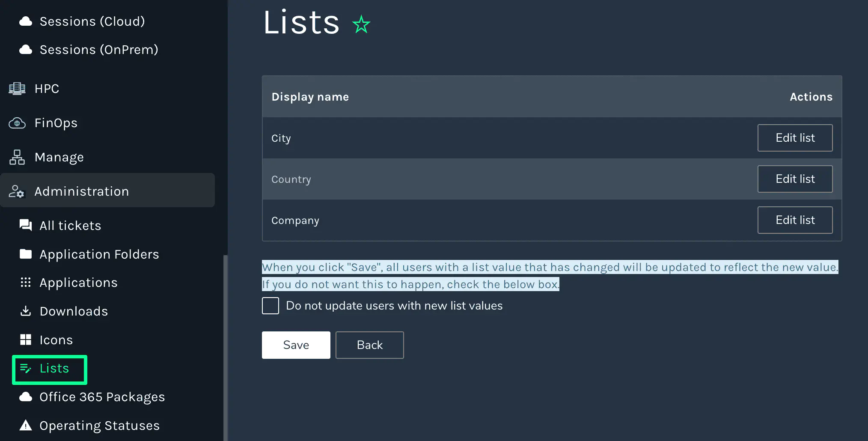Screen dimensions: 868x441
Task: Open the Sessions (OnPrem) section
Action: pos(98,49)
